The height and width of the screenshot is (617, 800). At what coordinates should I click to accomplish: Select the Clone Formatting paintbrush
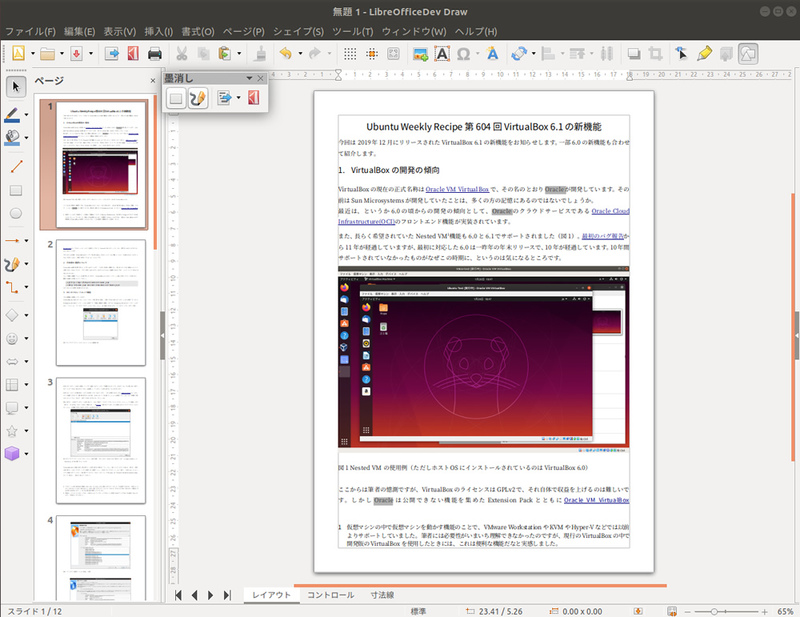pyautogui.click(x=260, y=53)
